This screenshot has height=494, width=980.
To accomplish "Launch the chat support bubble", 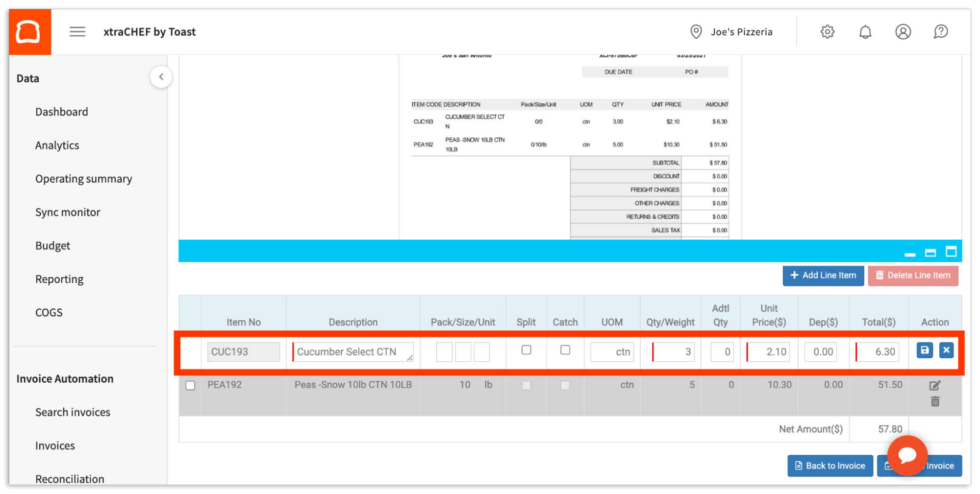I will click(x=907, y=456).
